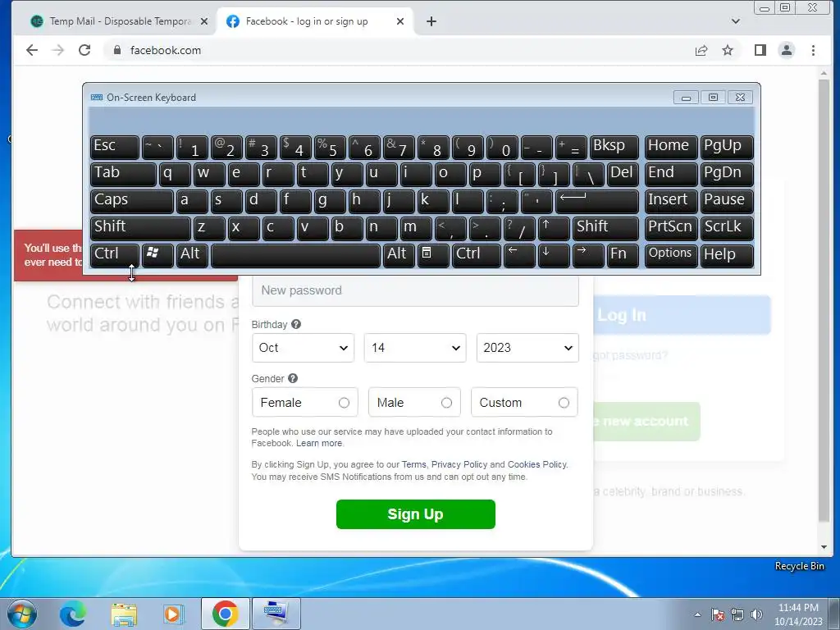Click the right arrow key on keyboard
Screen dimensions: 840x630
pos(588,255)
